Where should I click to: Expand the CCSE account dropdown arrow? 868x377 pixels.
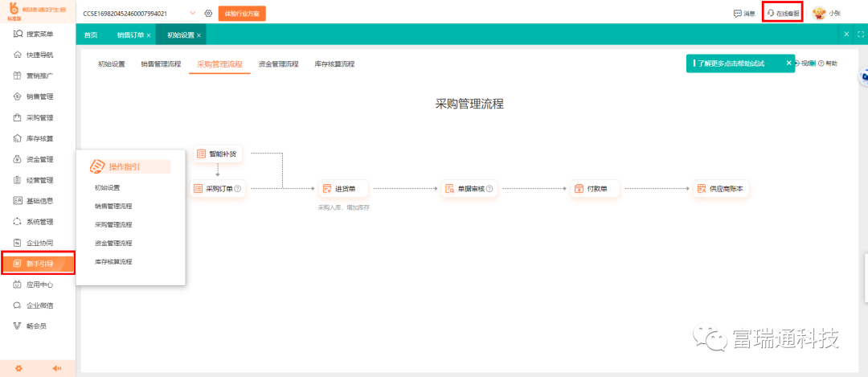192,13
